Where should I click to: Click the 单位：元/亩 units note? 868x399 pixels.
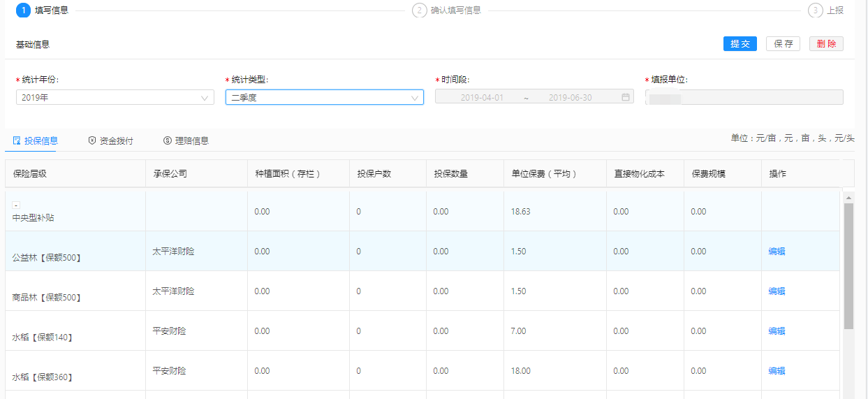[x=793, y=138]
